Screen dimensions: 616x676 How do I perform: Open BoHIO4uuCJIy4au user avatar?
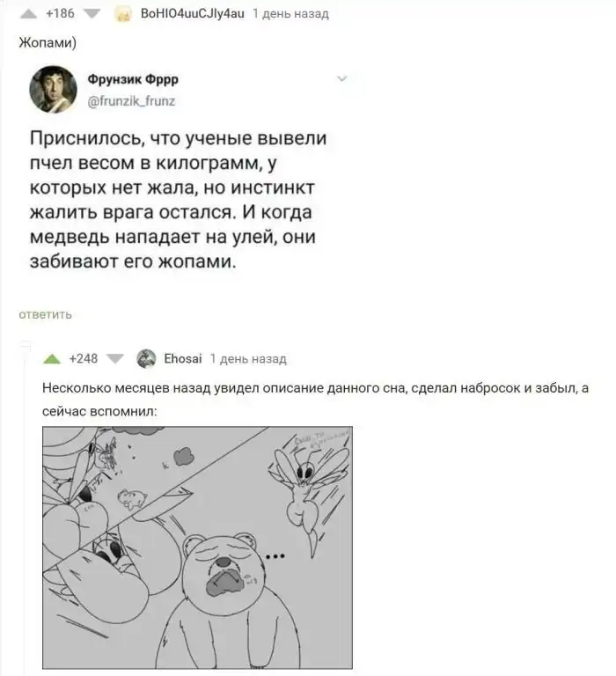click(x=123, y=14)
